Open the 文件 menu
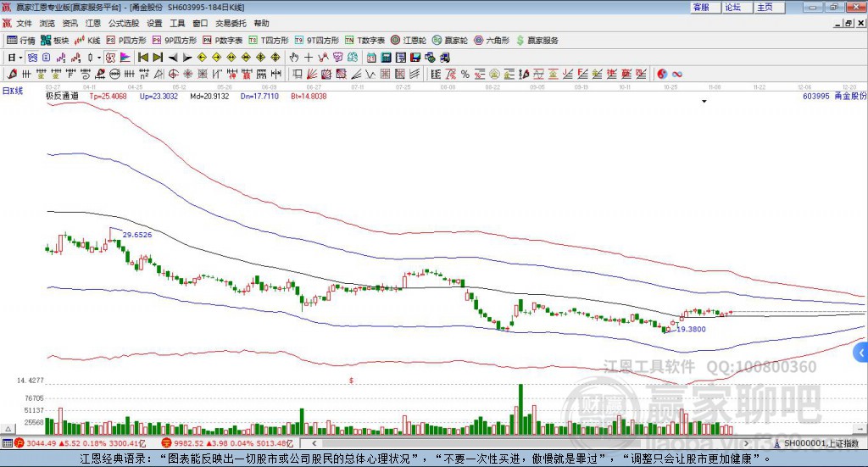 point(25,23)
